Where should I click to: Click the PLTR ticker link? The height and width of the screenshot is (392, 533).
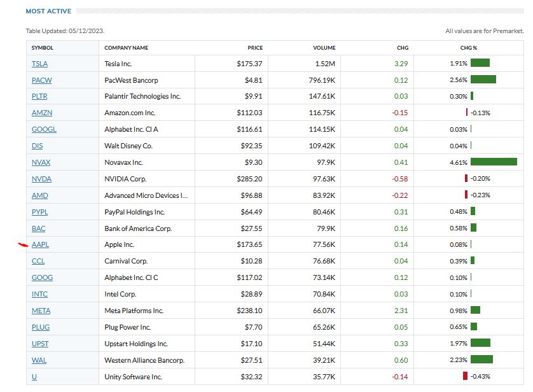(39, 96)
